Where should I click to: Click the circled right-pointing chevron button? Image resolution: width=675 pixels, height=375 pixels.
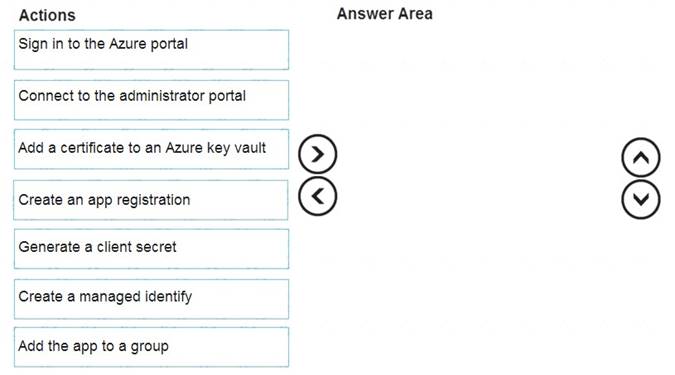(317, 154)
